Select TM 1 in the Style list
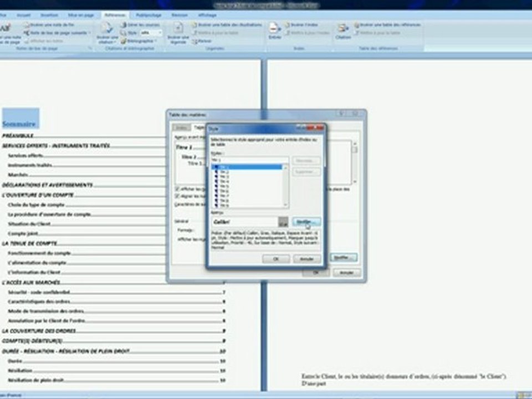 pyautogui.click(x=247, y=167)
